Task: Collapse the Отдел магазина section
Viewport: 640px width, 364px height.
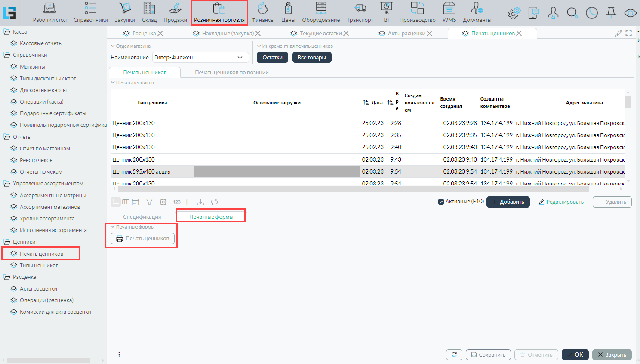Action: coord(113,46)
